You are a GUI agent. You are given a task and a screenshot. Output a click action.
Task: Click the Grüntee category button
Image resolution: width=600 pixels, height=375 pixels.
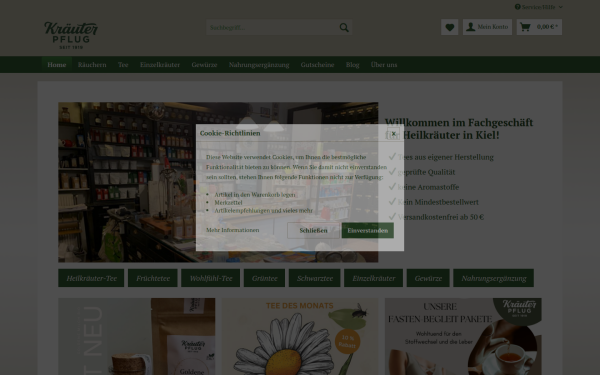[x=264, y=278]
